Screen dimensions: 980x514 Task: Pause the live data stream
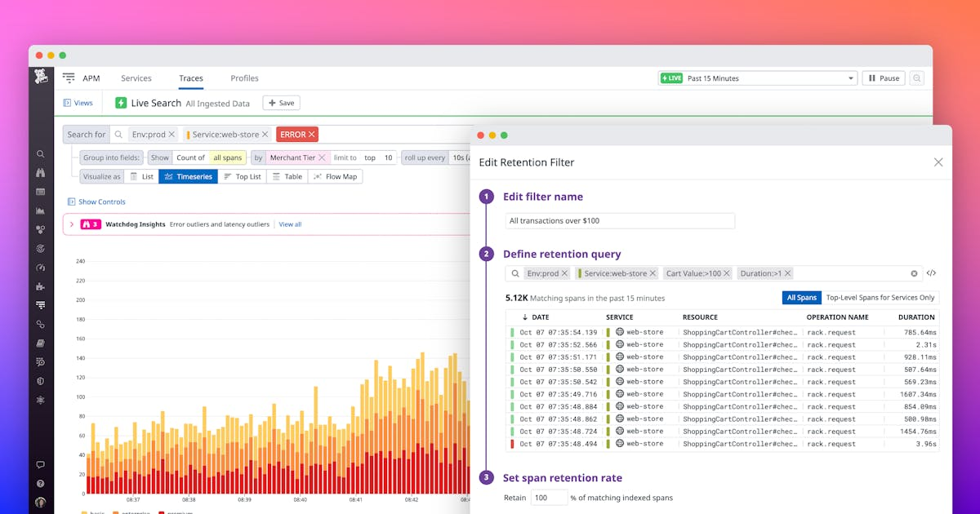[882, 78]
